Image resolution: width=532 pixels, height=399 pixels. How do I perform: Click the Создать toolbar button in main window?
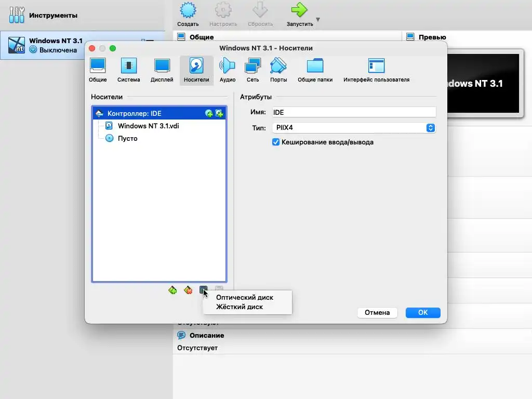coord(188,14)
